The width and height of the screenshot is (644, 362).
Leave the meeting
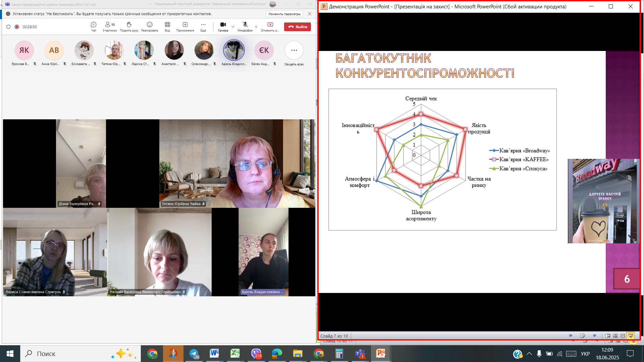click(298, 27)
